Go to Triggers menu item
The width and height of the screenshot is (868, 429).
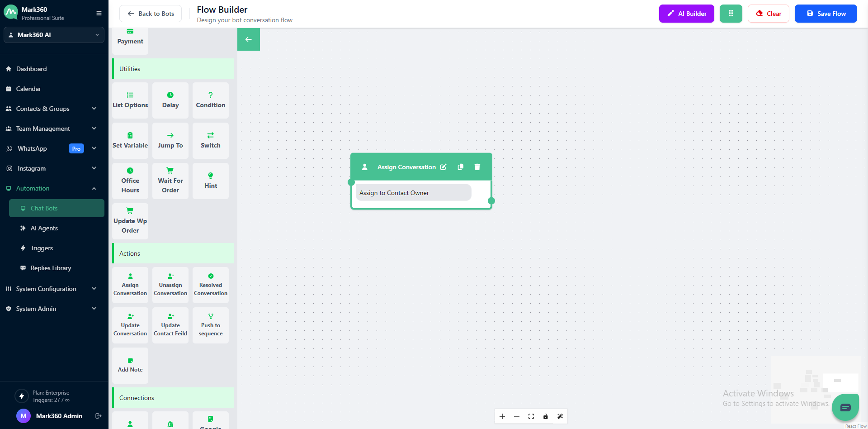[x=42, y=248]
